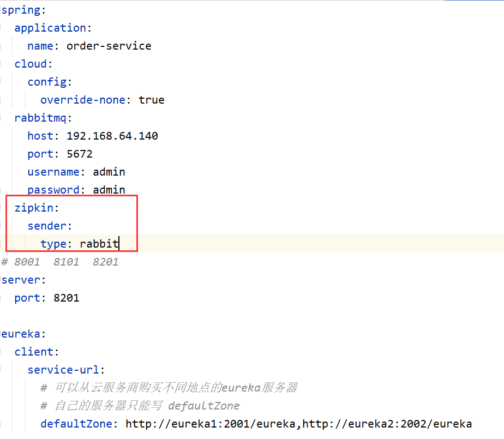Click the eureka1:2001 URL in defaultZone value
This screenshot has height=439, width=504.
click(211, 424)
